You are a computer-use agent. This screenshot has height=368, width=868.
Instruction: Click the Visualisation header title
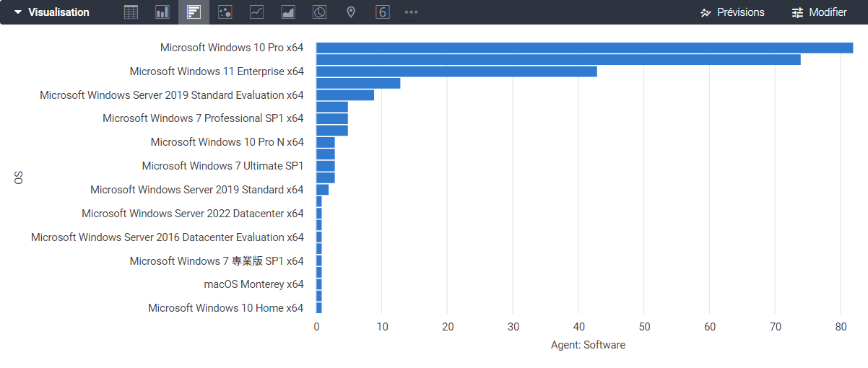point(58,12)
